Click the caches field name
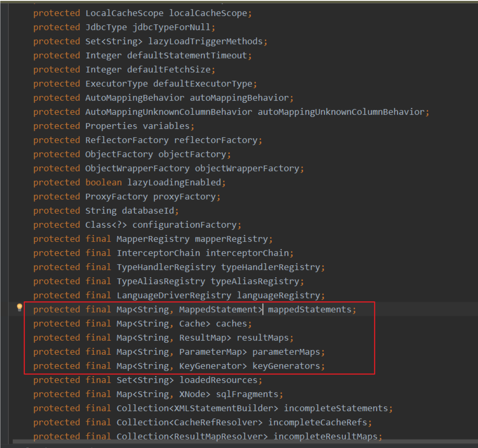478x448 pixels. pyautogui.click(x=231, y=324)
